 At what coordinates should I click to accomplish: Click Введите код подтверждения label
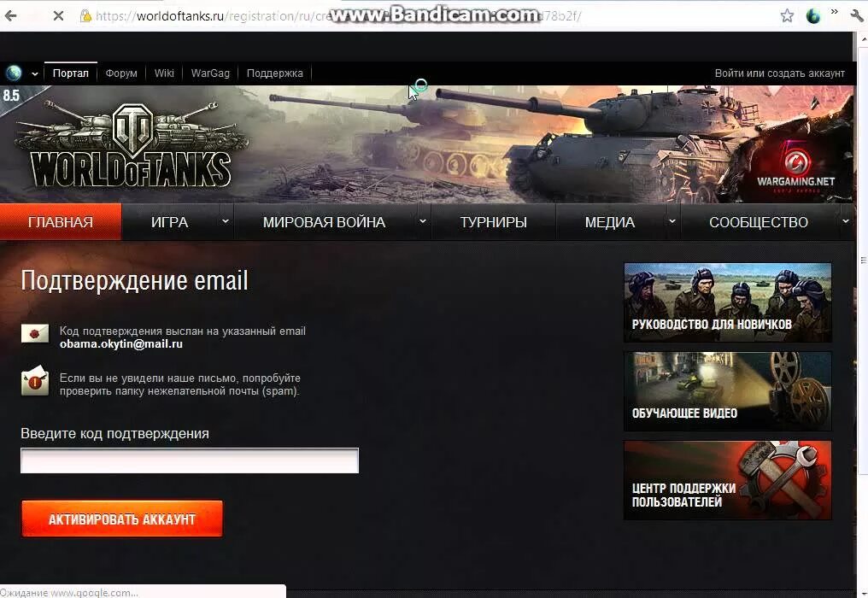(x=114, y=434)
